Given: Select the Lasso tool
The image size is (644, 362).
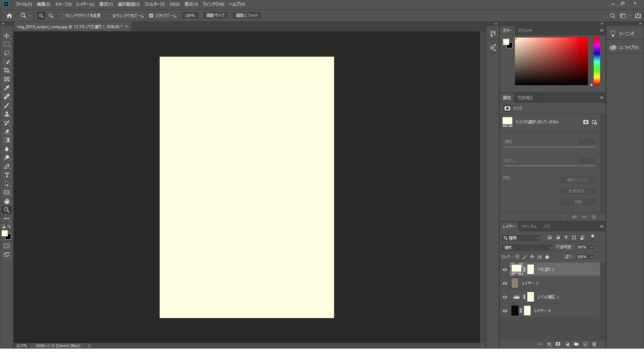Looking at the screenshot, I should pos(7,53).
